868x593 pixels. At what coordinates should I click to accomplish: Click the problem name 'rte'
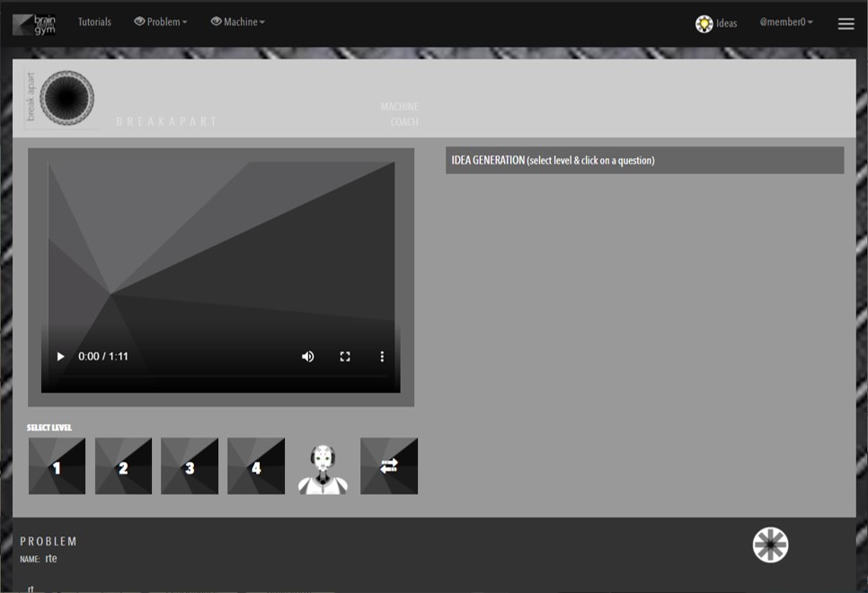coord(51,559)
